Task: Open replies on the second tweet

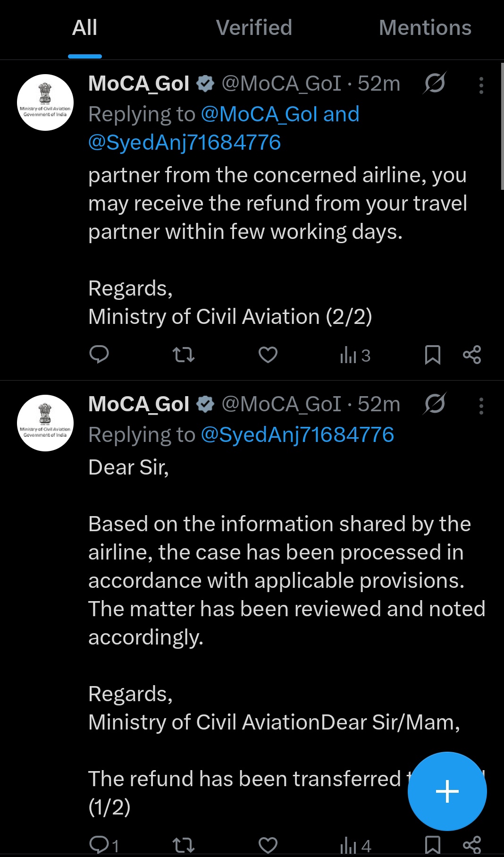Action: pos(104,844)
